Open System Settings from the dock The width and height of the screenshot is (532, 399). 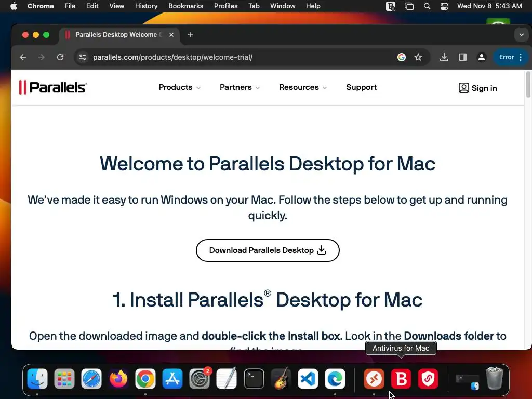tap(199, 379)
